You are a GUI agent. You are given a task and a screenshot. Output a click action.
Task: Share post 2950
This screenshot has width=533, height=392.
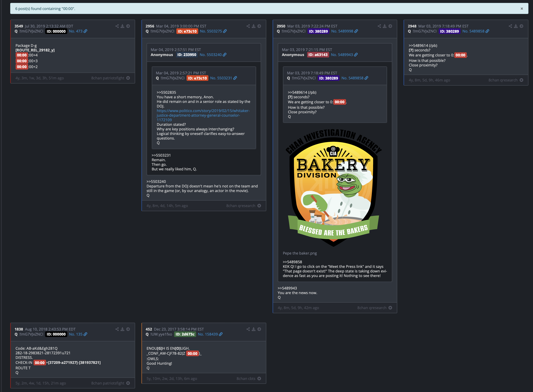(x=379, y=26)
